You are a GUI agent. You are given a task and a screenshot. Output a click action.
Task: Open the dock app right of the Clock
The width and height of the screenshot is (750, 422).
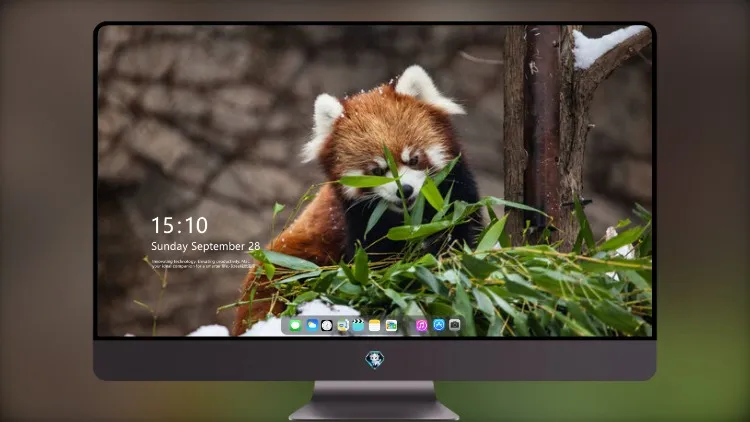342,325
